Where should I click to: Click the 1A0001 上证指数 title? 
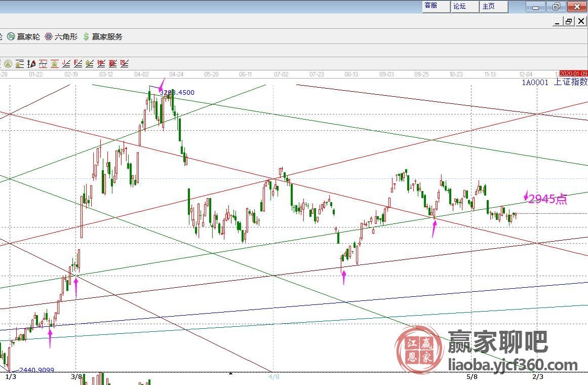(x=555, y=82)
